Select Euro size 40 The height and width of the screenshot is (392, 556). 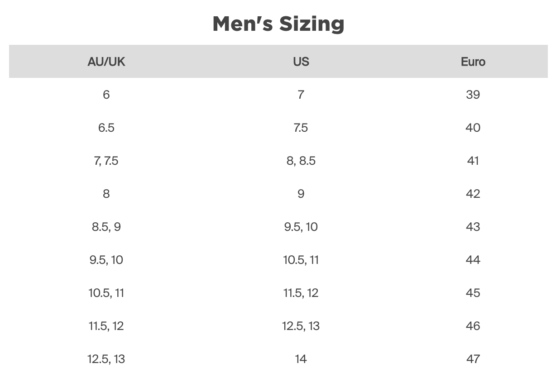473,128
